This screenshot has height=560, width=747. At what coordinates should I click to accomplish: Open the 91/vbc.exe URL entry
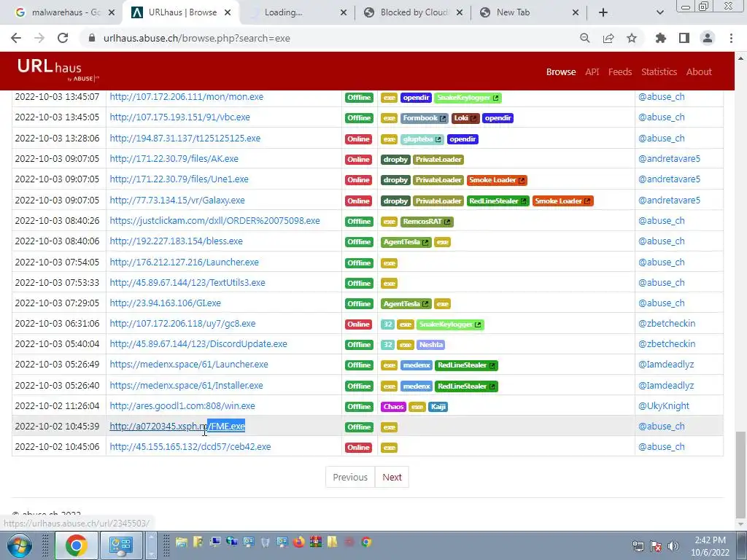click(179, 117)
